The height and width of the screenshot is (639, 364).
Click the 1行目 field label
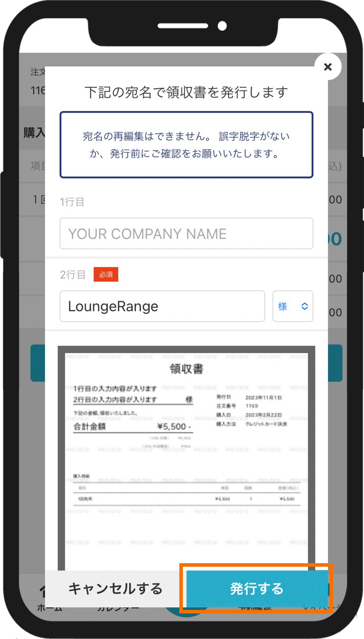pos(72,202)
